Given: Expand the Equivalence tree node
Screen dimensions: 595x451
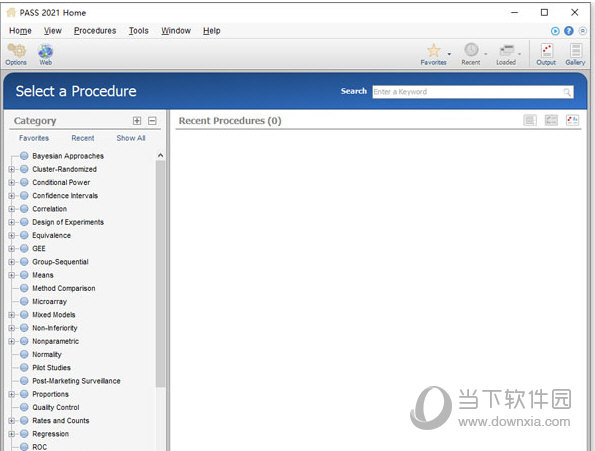Looking at the screenshot, I should pyautogui.click(x=11, y=236).
